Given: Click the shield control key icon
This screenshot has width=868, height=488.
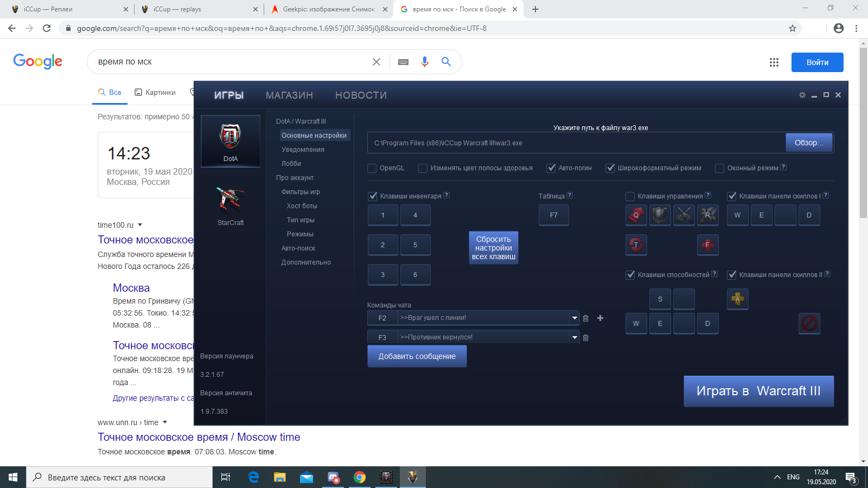Looking at the screenshot, I should tap(660, 215).
